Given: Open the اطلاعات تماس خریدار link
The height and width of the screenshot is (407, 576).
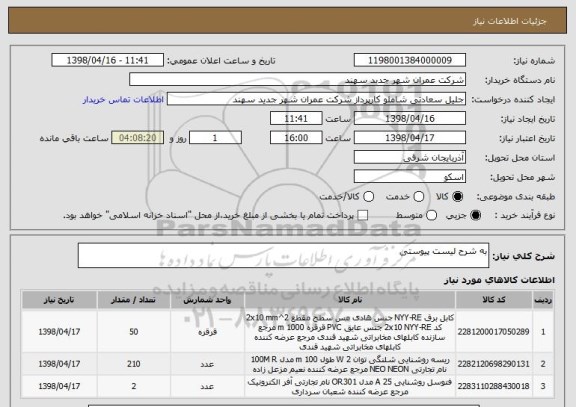Looking at the screenshot, I should click(x=123, y=100).
